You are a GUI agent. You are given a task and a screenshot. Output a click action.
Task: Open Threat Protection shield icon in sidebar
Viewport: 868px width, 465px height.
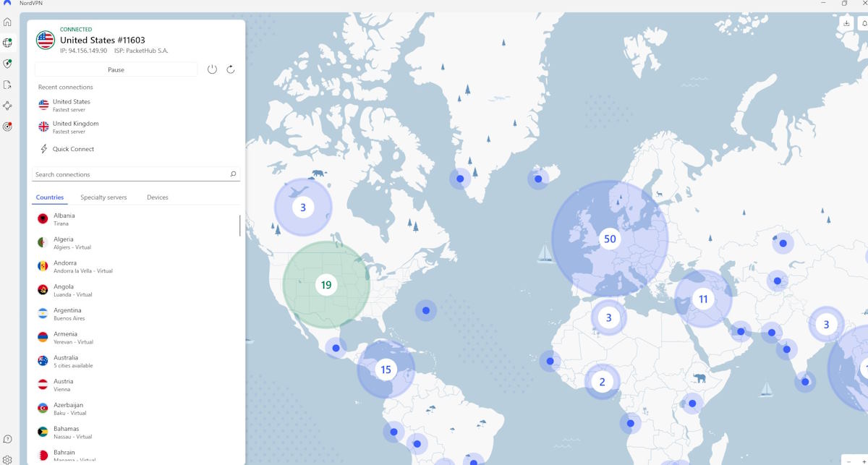tap(7, 64)
